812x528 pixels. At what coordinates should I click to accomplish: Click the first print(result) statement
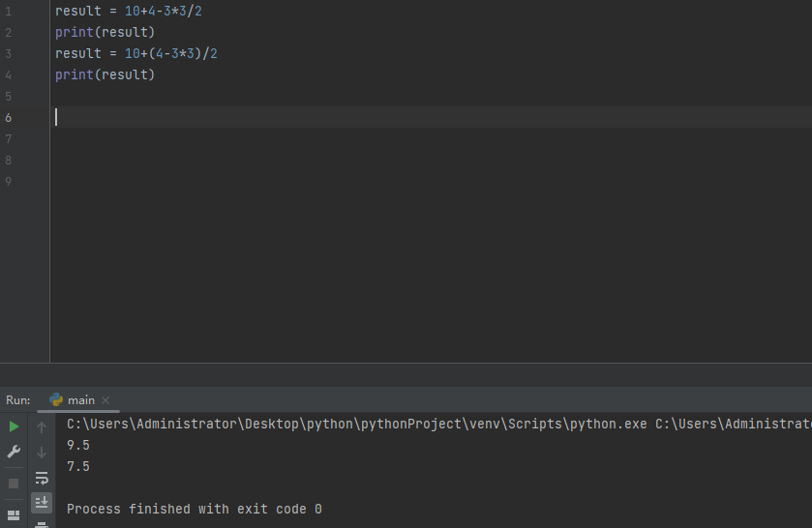click(105, 32)
